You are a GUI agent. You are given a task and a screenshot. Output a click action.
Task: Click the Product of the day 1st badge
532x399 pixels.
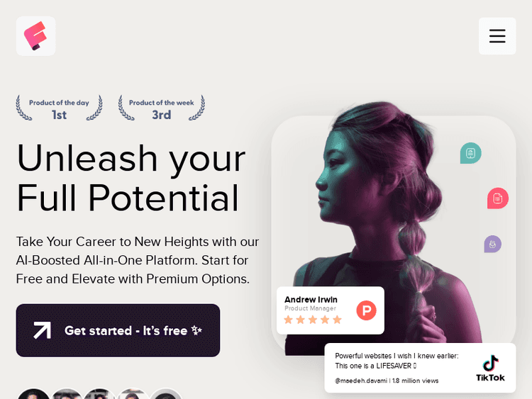pyautogui.click(x=59, y=108)
